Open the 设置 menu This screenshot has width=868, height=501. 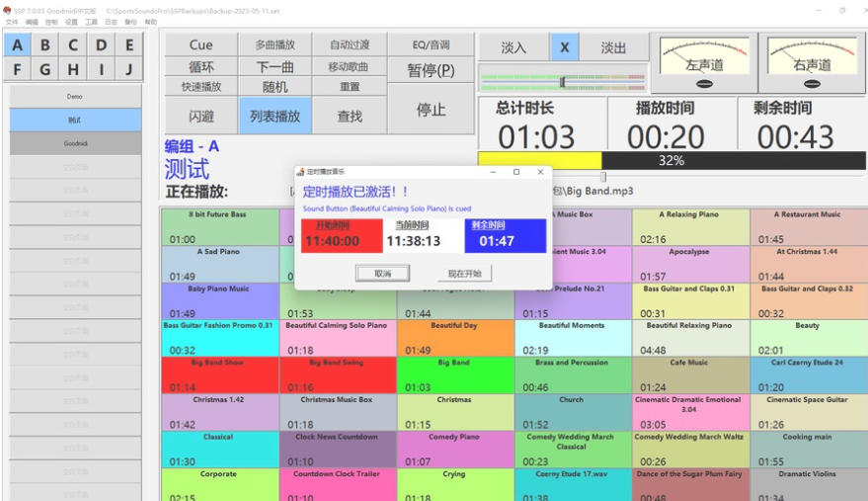(x=71, y=22)
